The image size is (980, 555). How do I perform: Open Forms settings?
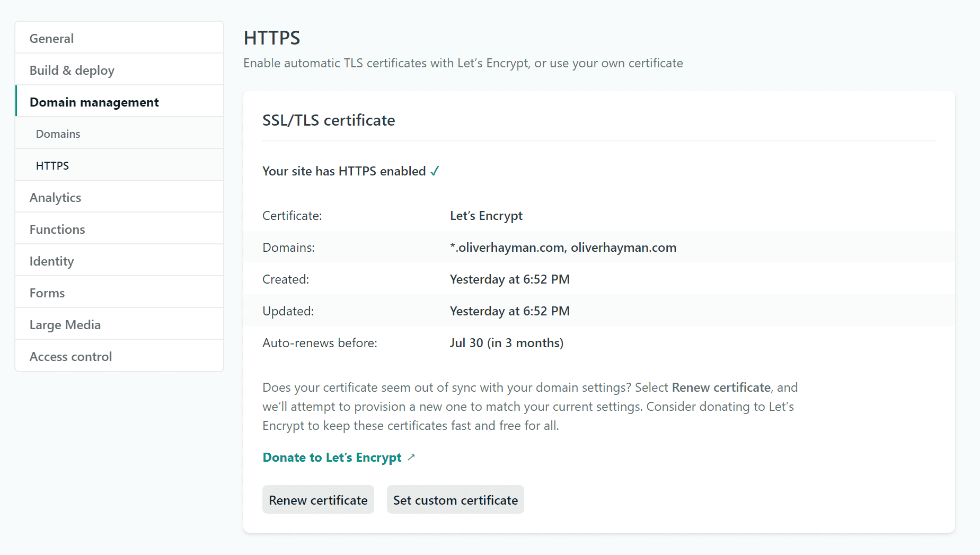tap(119, 293)
